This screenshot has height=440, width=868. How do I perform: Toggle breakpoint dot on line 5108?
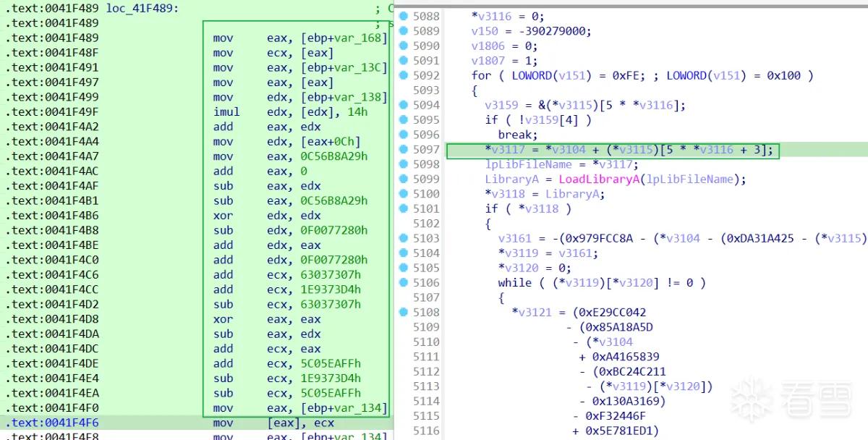404,312
